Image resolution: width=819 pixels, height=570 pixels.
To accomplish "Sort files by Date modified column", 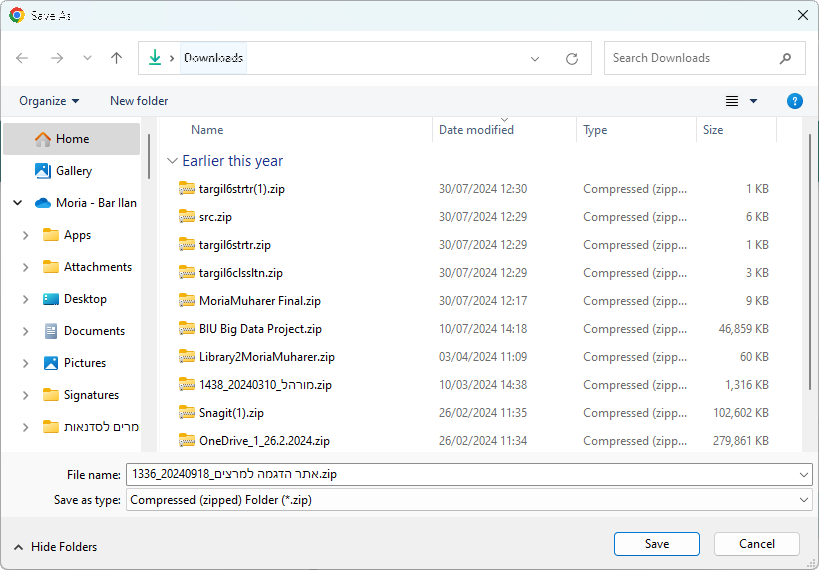I will (476, 130).
